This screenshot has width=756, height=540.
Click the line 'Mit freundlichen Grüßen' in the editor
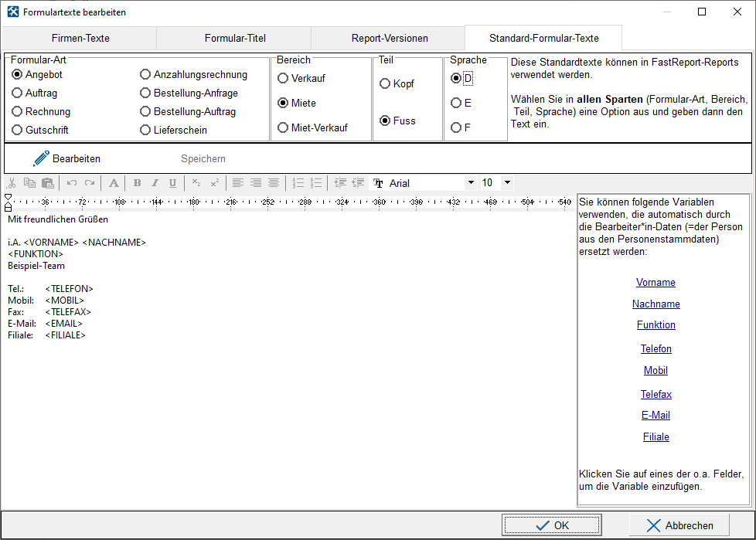58,219
